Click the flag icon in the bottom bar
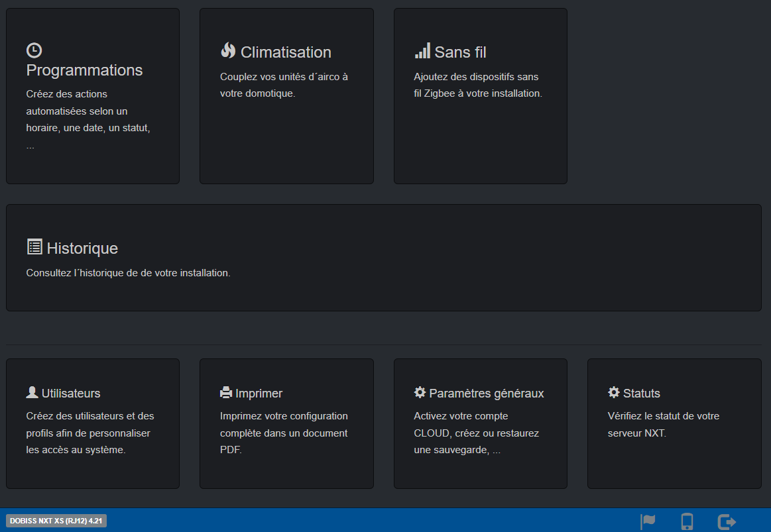The height and width of the screenshot is (532, 771). [x=648, y=521]
